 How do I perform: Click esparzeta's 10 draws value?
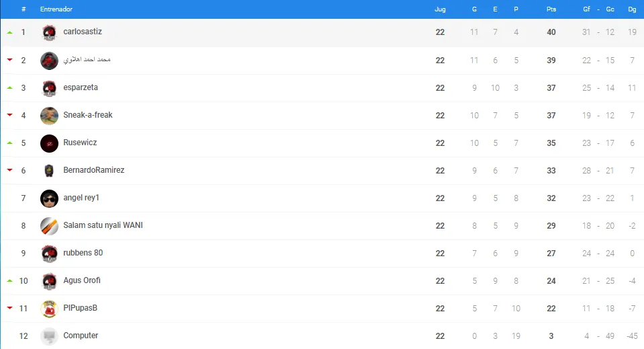496,88
